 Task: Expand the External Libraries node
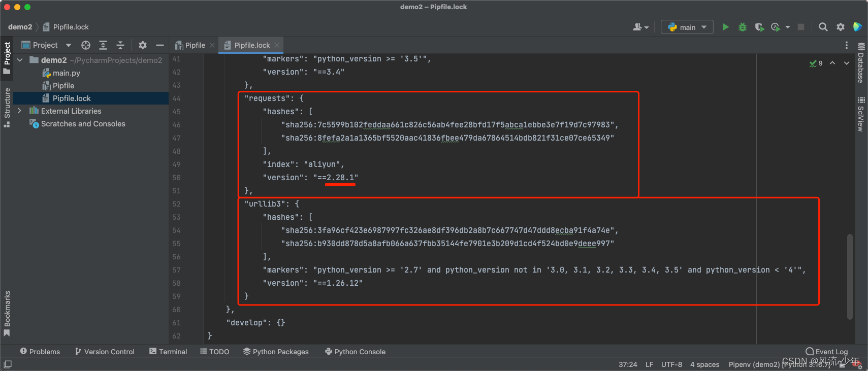point(20,111)
